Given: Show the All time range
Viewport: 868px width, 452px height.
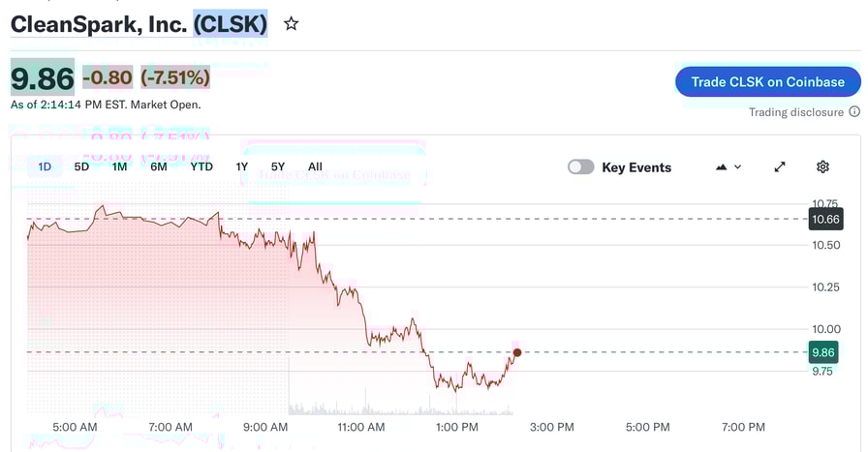Looking at the screenshot, I should click(x=315, y=166).
